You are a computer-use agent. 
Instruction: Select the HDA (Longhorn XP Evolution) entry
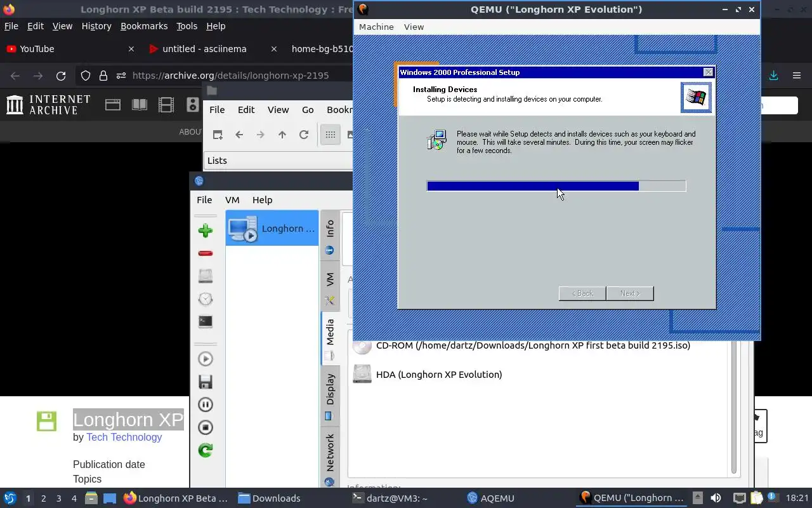pyautogui.click(x=438, y=374)
